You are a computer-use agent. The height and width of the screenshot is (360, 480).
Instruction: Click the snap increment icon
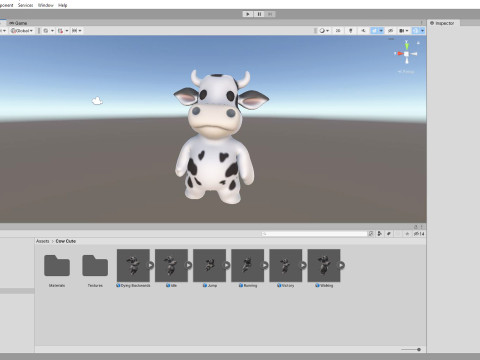click(x=75, y=31)
